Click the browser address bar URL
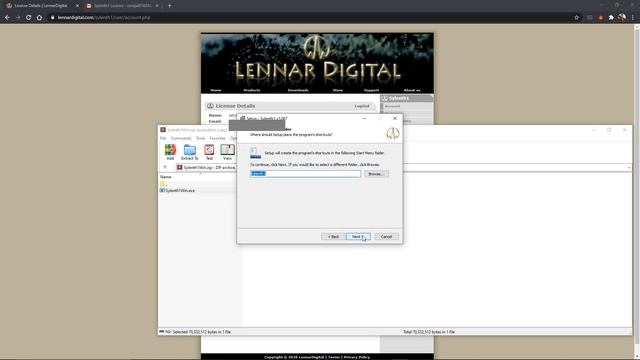Screen dimensions: 640x360 104,18
